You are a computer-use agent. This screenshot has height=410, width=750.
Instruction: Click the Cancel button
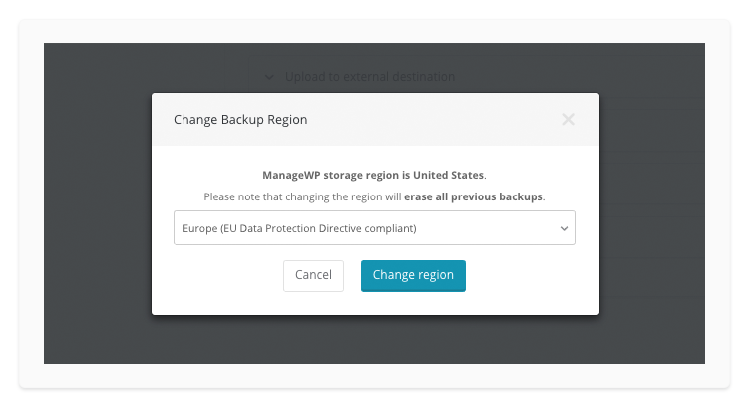pyautogui.click(x=313, y=276)
